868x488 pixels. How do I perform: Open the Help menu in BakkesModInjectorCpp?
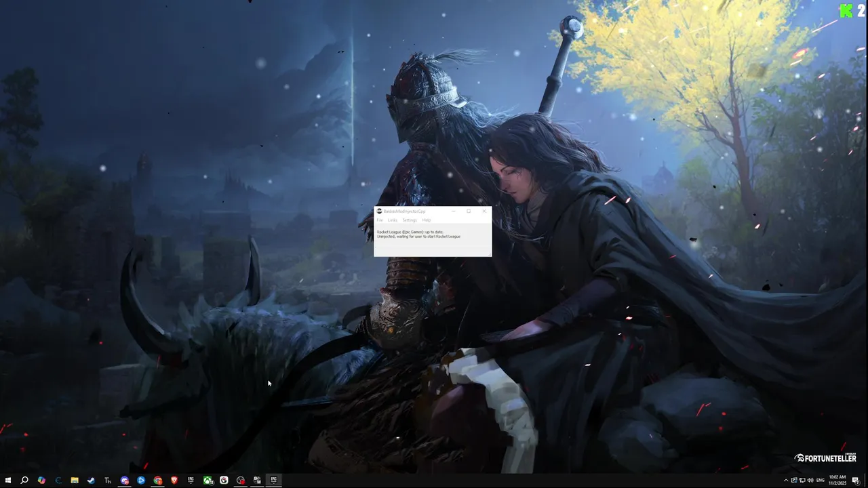pos(427,220)
